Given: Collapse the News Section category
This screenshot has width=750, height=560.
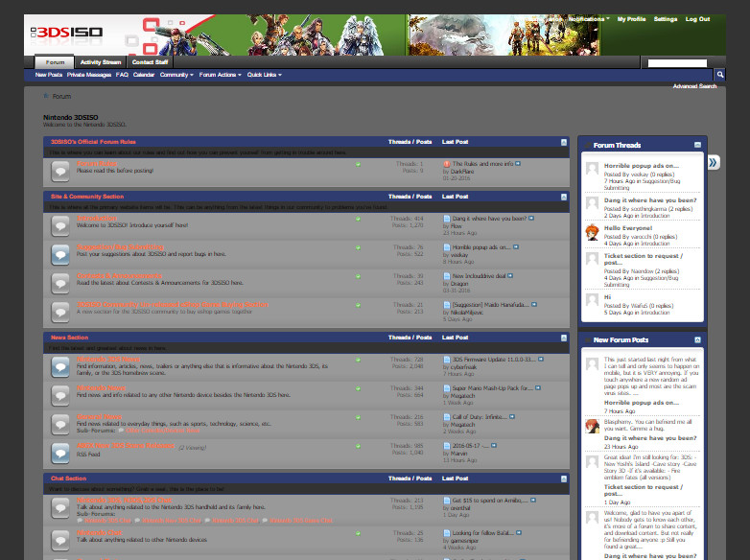Looking at the screenshot, I should click(563, 338).
